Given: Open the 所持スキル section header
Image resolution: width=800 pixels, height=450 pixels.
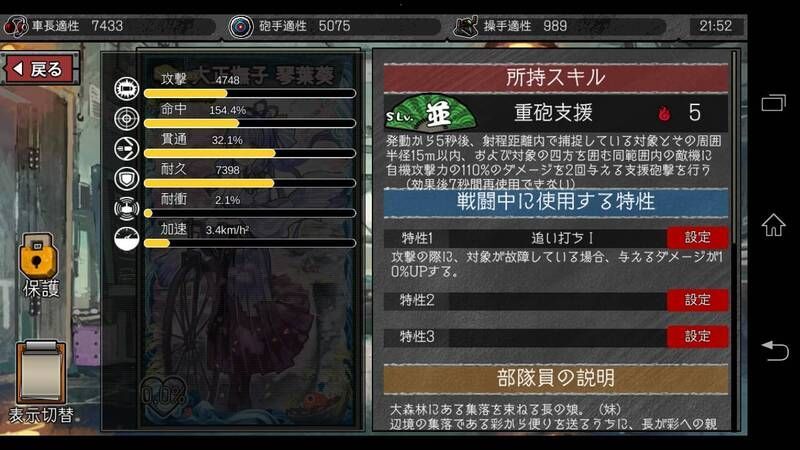Looking at the screenshot, I should pyautogui.click(x=556, y=78).
